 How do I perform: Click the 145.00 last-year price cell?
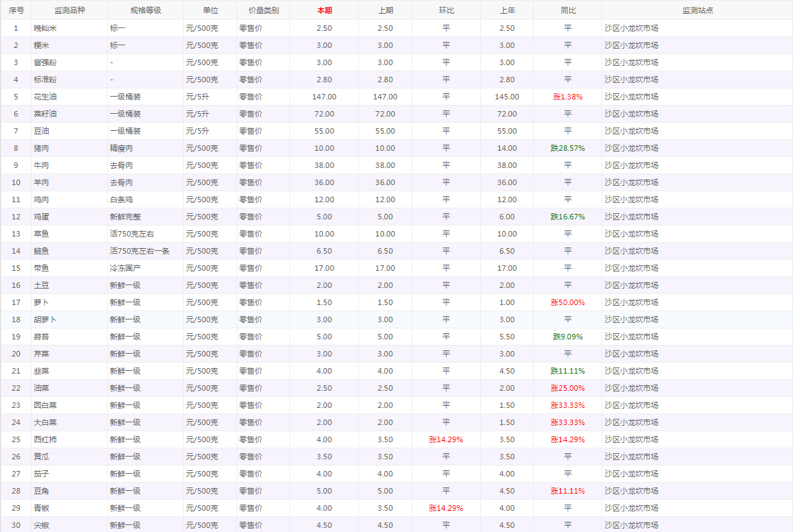point(507,97)
